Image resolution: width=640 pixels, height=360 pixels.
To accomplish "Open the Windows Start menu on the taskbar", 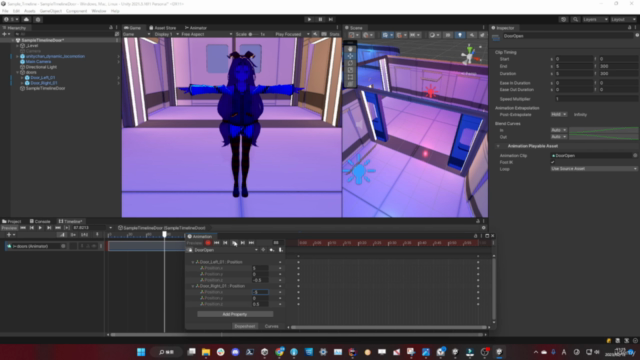I will [141, 352].
